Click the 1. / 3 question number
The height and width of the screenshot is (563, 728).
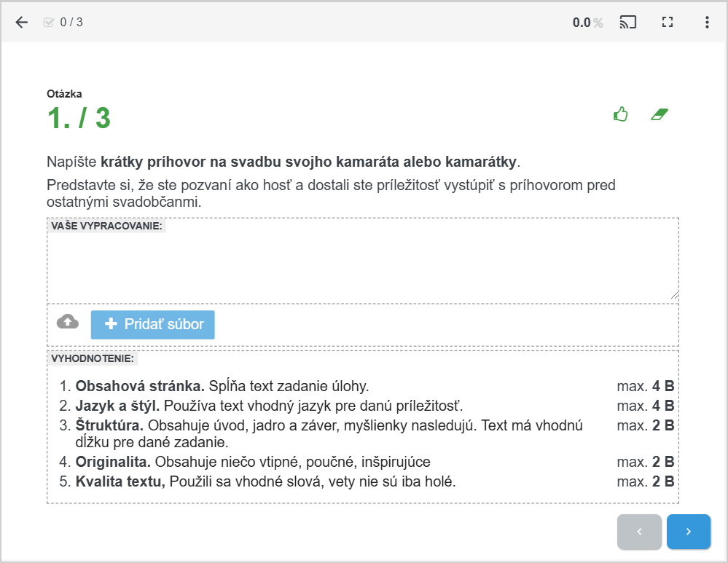(79, 118)
